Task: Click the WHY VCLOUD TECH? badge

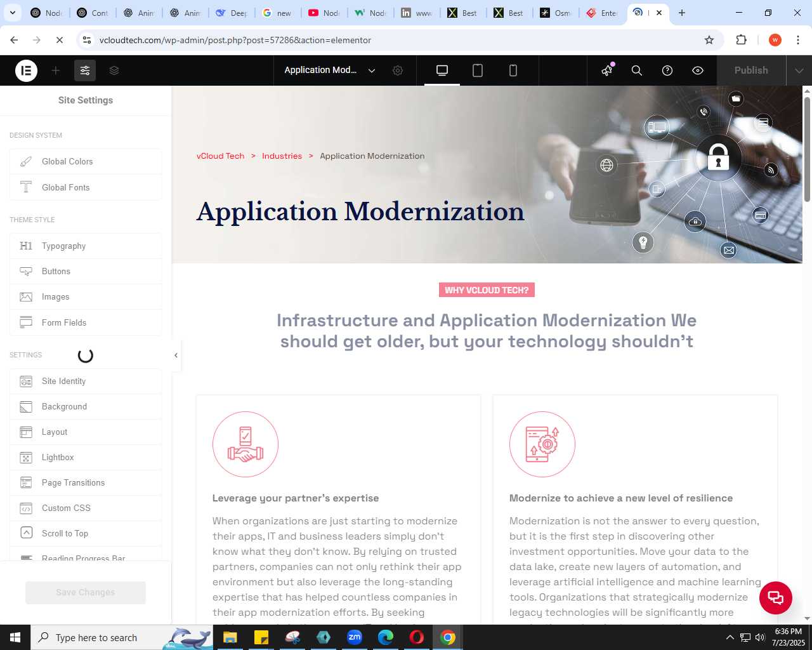Action: point(487,290)
